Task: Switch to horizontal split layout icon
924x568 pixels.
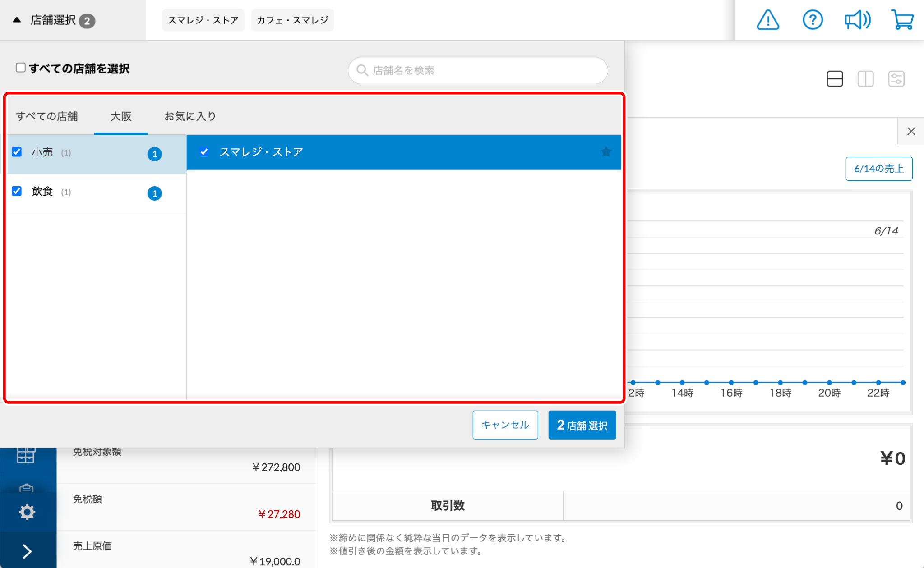Action: (835, 79)
